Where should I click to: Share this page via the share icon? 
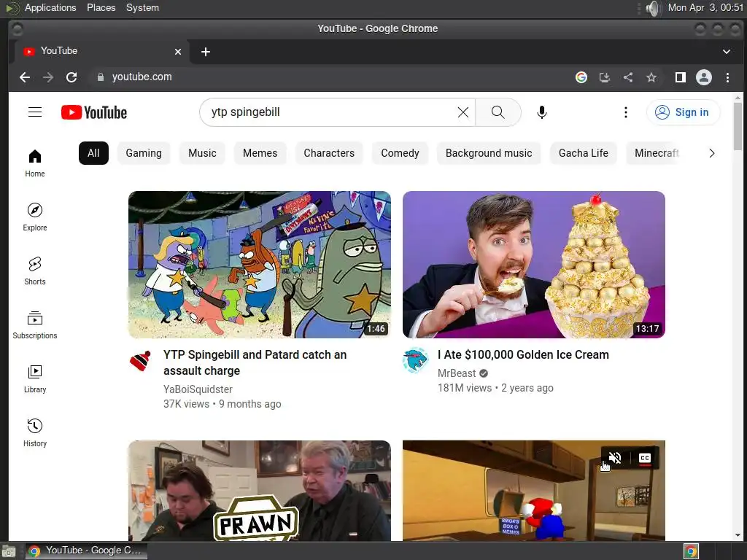click(628, 77)
